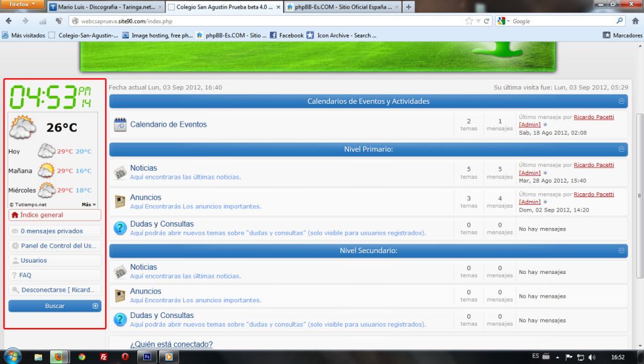Close the Colegio San Agustin tab
This screenshot has height=364, width=644.
click(x=278, y=7)
